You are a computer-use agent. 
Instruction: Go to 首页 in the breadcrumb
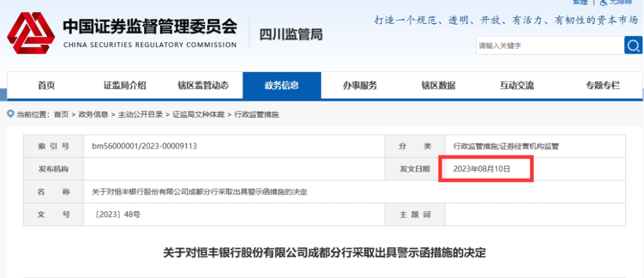[x=61, y=115]
